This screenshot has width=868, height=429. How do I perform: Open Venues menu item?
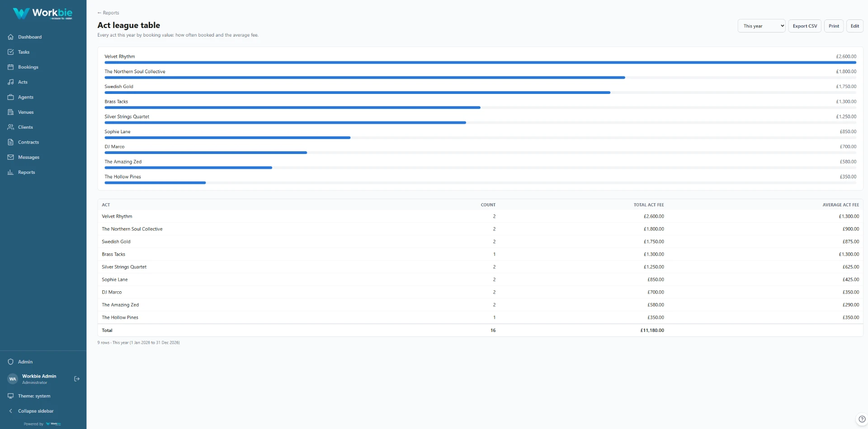[x=26, y=112]
